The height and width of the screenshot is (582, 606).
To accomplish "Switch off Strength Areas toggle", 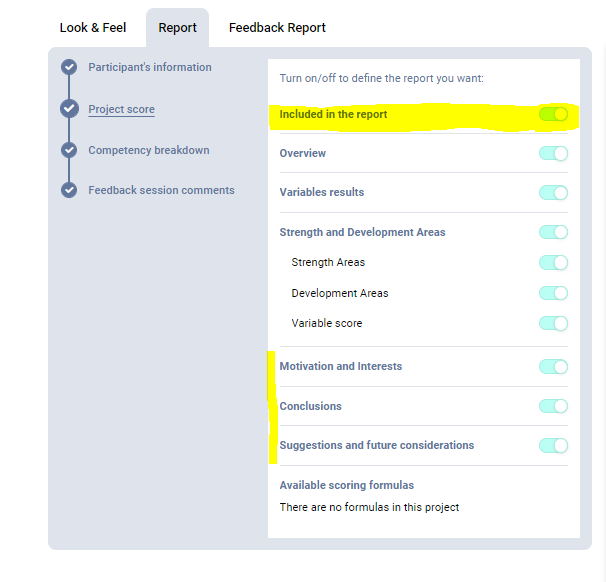I will pos(553,262).
